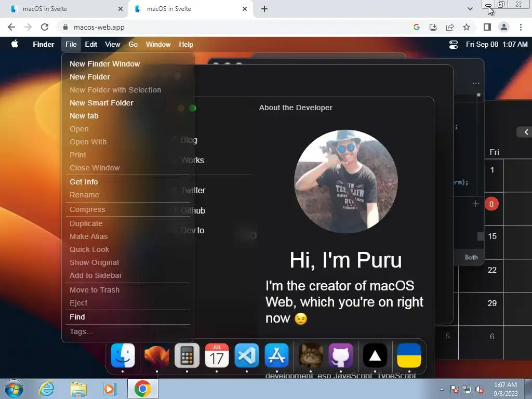
Task: Open Finder from the dock
Action: [x=123, y=355]
